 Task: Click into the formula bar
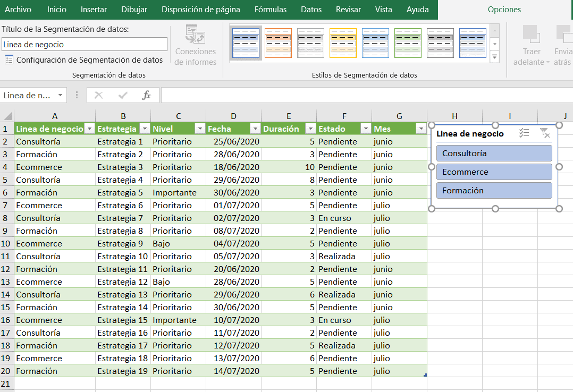367,96
